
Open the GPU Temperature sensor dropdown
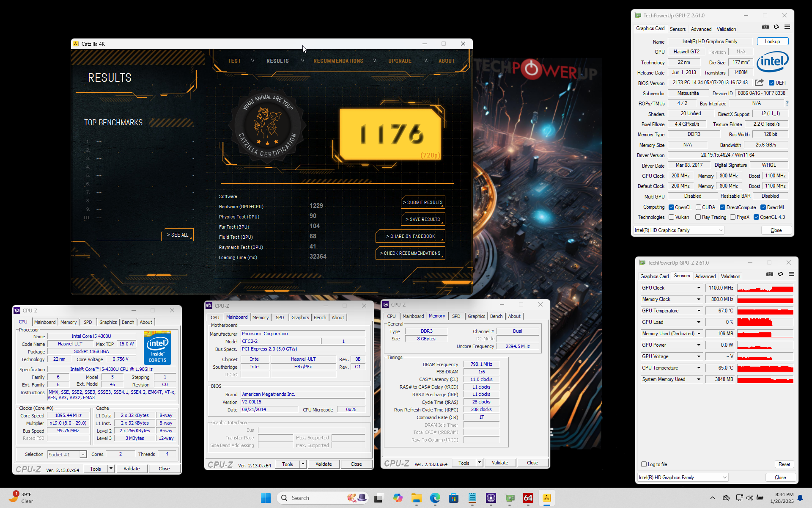[699, 311]
